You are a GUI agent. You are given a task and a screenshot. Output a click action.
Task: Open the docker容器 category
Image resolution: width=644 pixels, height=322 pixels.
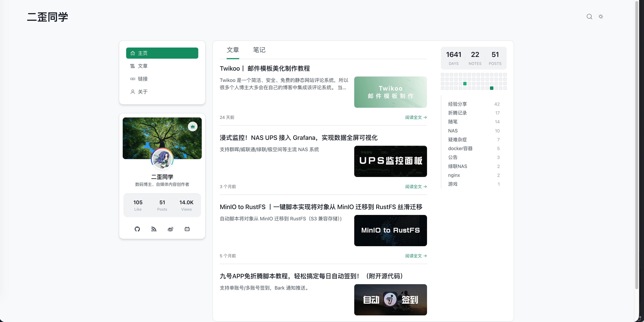460,148
